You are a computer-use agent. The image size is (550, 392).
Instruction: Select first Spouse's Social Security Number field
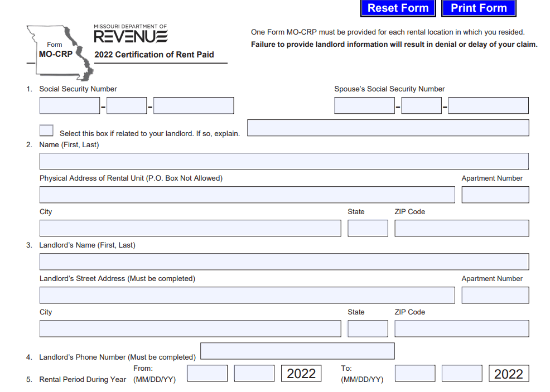pos(364,105)
